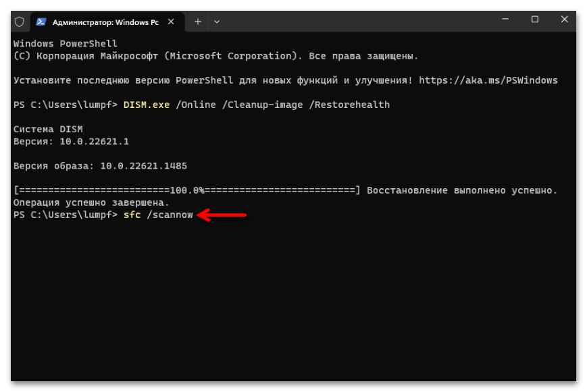Screen dimensions: 587x392
Task: Close the PowerShell tab
Action: 171,22
